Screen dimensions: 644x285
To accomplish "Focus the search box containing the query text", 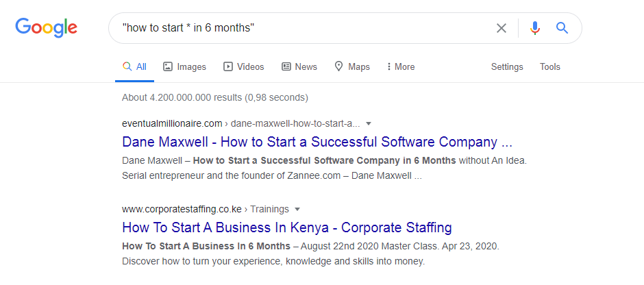I will [x=304, y=28].
